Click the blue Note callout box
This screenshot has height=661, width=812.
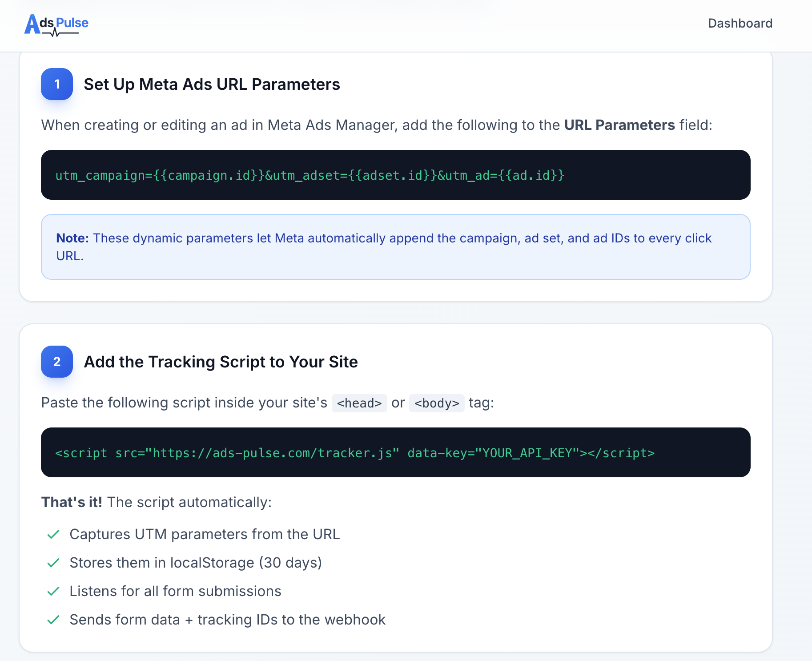point(395,247)
